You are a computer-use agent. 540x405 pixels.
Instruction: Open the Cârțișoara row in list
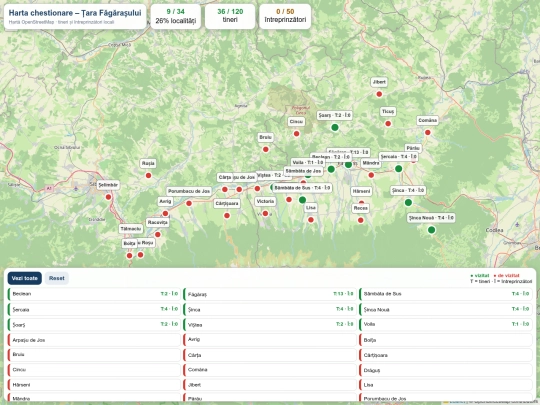(446, 355)
